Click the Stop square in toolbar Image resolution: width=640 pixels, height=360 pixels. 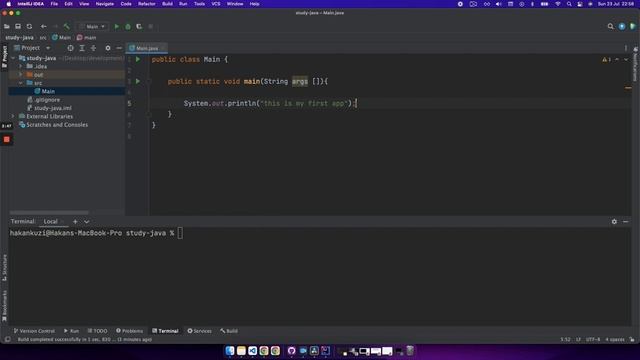point(151,27)
